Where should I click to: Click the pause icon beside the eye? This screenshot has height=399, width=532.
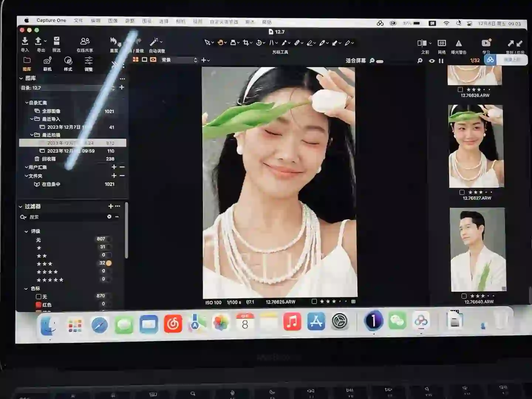pyautogui.click(x=441, y=61)
